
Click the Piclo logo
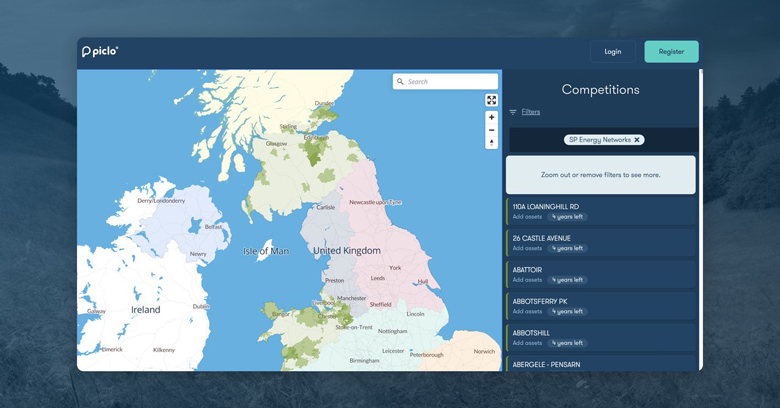point(100,51)
